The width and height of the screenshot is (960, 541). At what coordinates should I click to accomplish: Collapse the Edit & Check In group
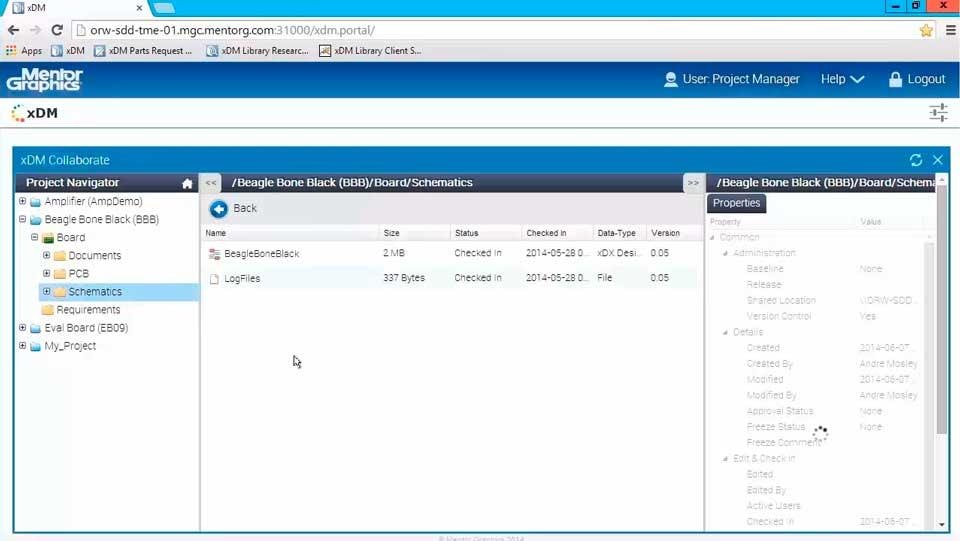click(x=726, y=458)
